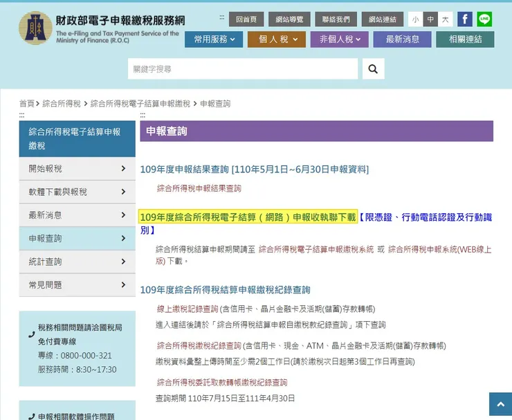Screen dimensions: 512x420
Task: Click the 回首頁 button
Action: coord(246,19)
